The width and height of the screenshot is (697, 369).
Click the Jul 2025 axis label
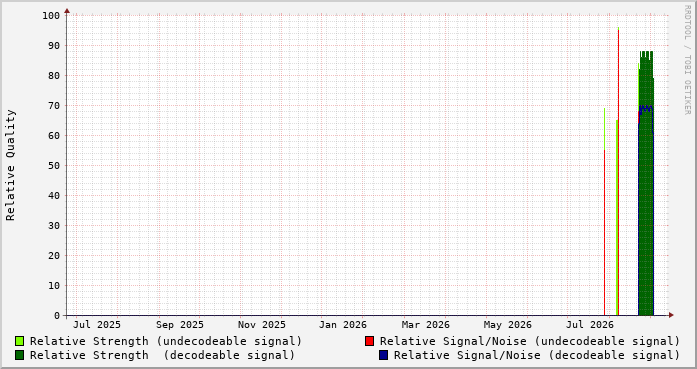(97, 325)
